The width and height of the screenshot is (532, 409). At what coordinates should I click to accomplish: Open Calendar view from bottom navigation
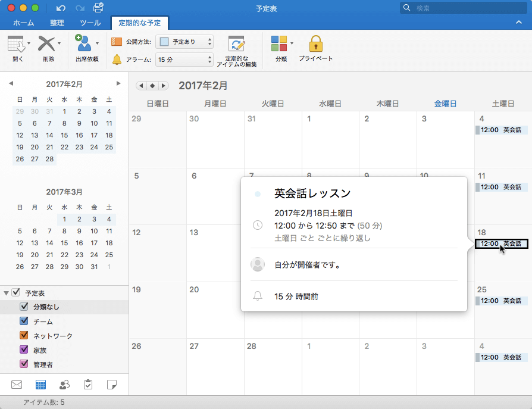click(x=40, y=385)
